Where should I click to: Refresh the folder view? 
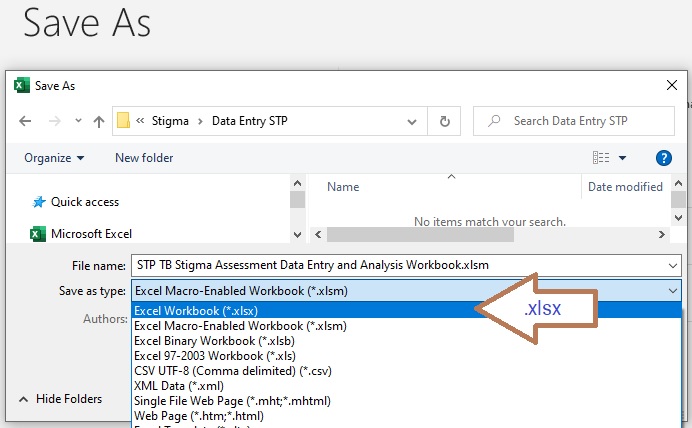pyautogui.click(x=444, y=121)
